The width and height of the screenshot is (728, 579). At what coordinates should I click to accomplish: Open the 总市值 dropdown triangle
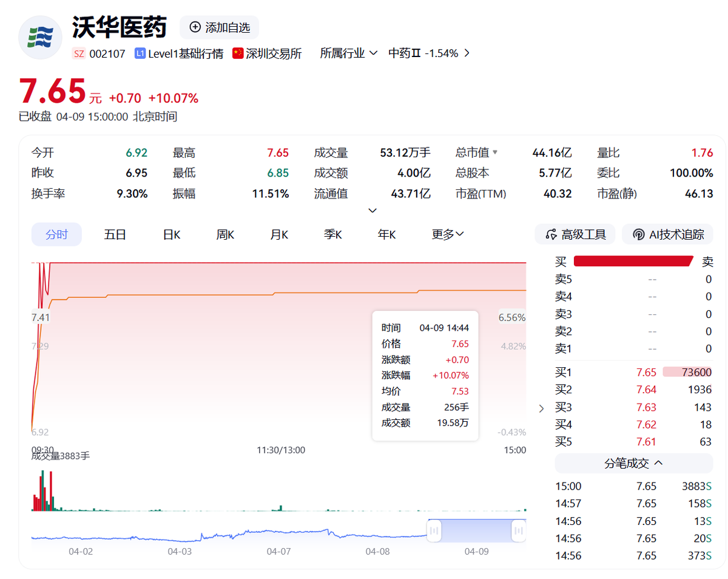tap(494, 153)
